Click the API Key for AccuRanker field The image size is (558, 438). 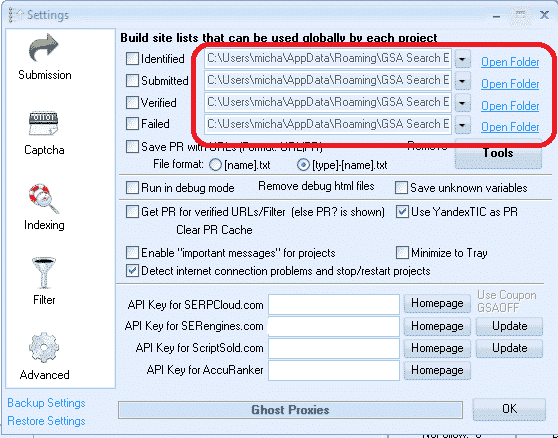(x=334, y=370)
